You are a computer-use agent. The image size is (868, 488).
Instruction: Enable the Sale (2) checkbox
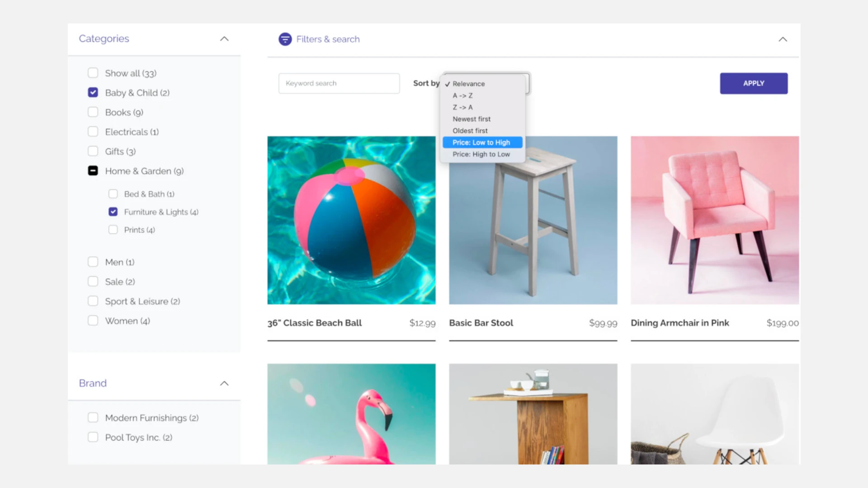(x=93, y=282)
